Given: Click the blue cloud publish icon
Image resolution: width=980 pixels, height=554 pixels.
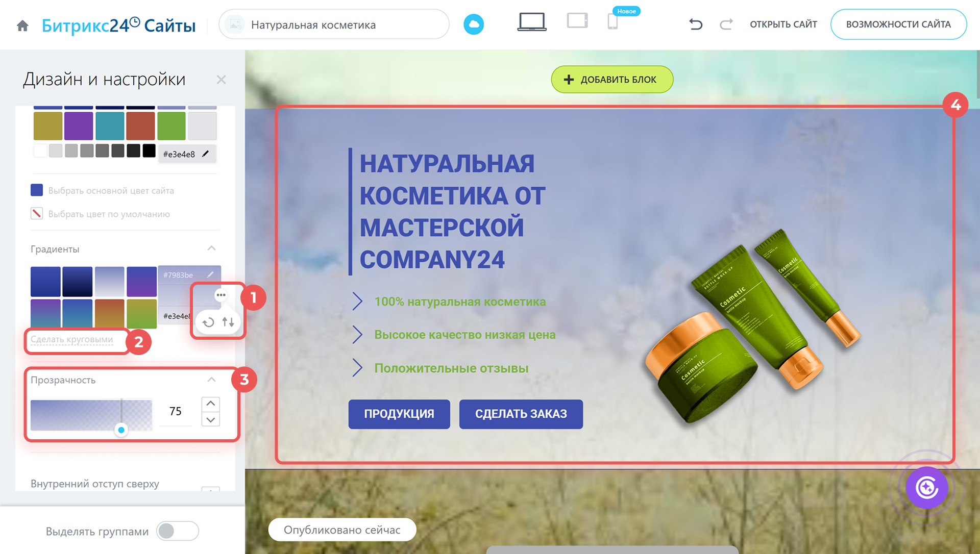Looking at the screenshot, I should tap(473, 24).
